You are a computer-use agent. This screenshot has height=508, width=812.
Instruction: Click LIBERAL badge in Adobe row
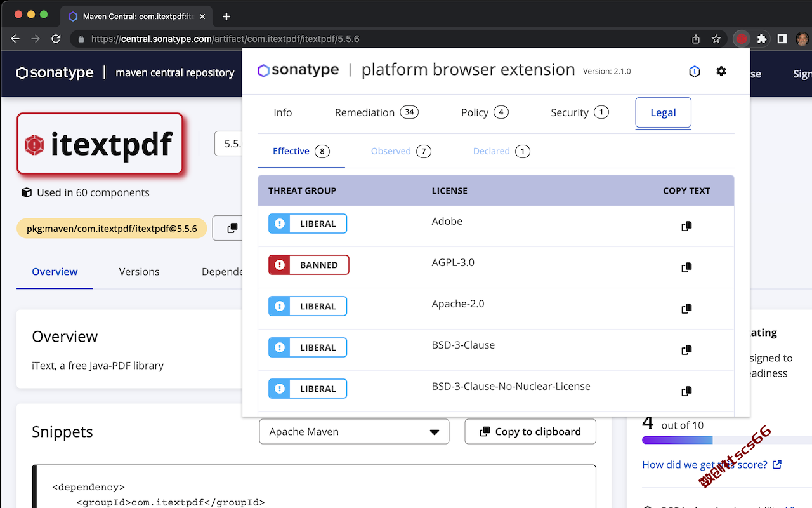(x=308, y=224)
